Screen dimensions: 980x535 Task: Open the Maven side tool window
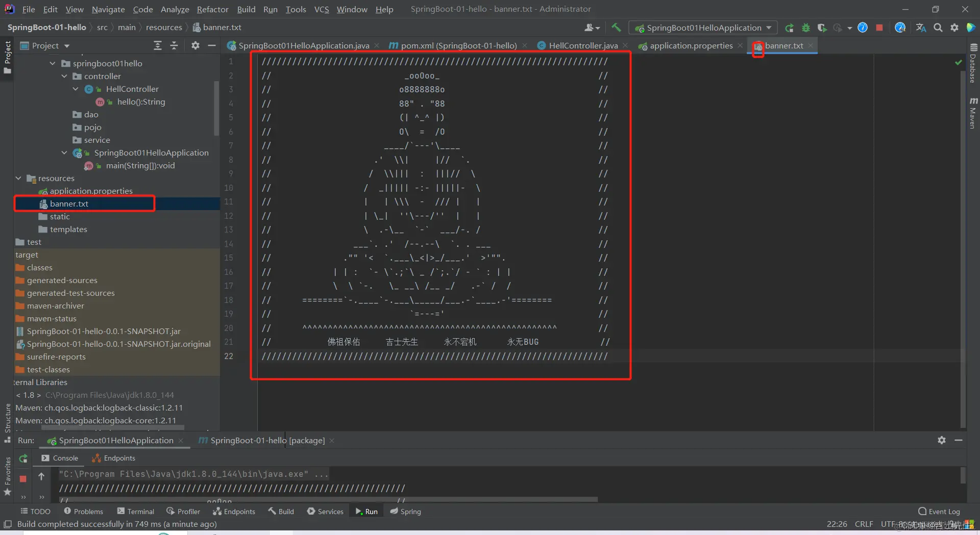pos(973,113)
